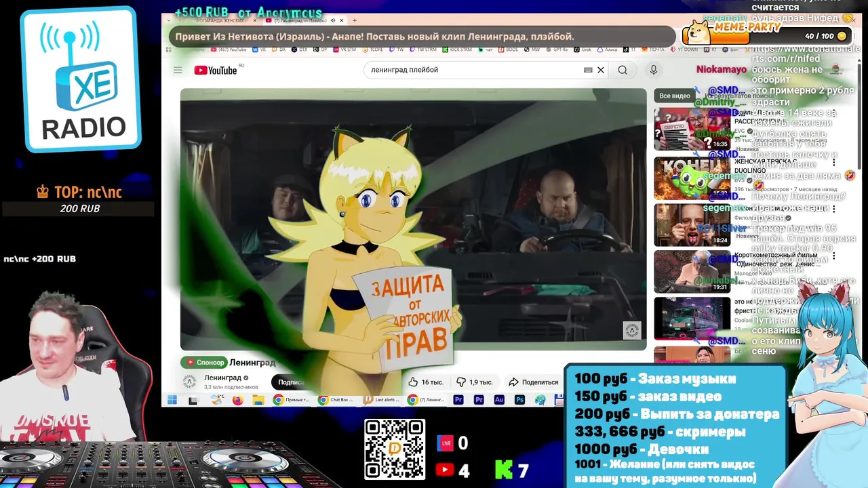The height and width of the screenshot is (488, 868).
Task: Open options for ЖЕНСКАЯ ТРЯСКА DUOLINGO video
Action: coord(835,162)
